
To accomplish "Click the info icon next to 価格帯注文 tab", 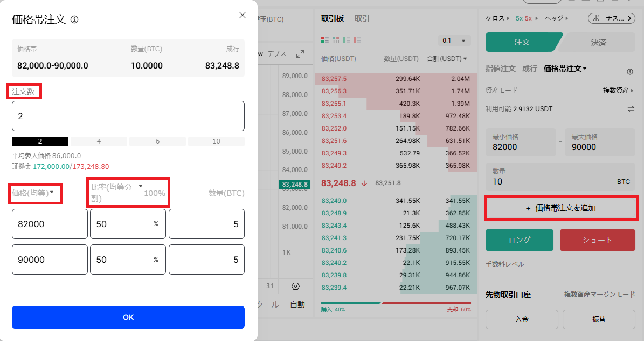I will click(x=629, y=72).
